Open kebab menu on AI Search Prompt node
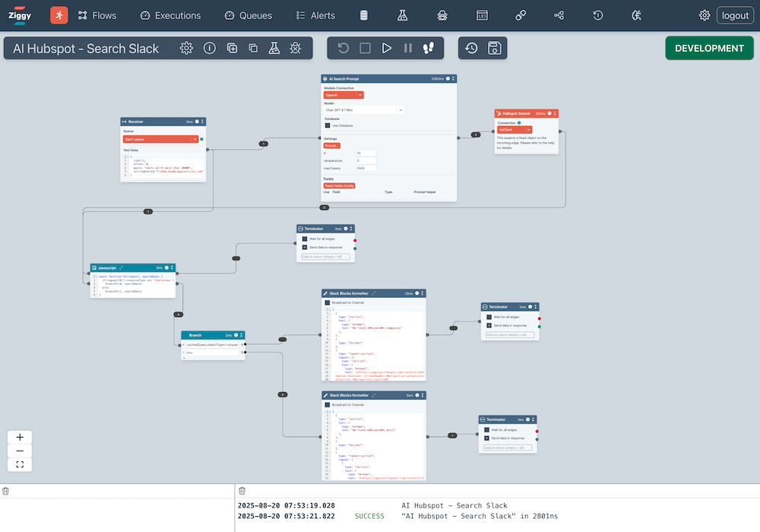Viewport: 760px width, 532px height. 453,78
